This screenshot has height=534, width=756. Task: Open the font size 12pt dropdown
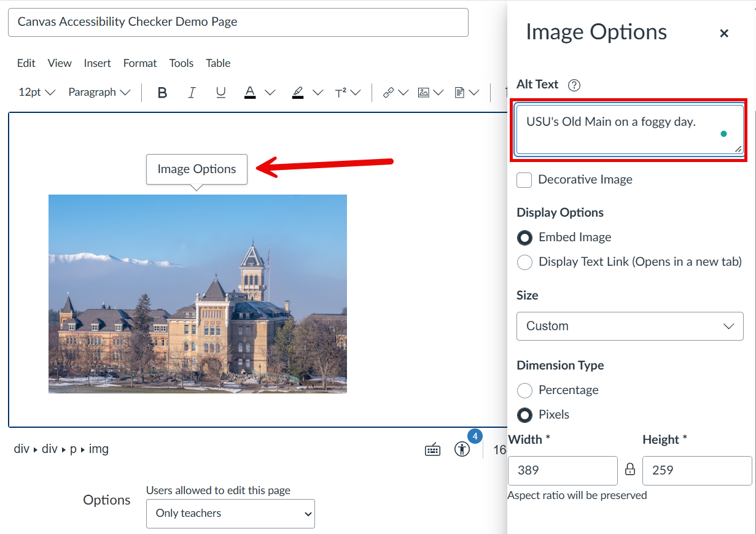point(37,93)
